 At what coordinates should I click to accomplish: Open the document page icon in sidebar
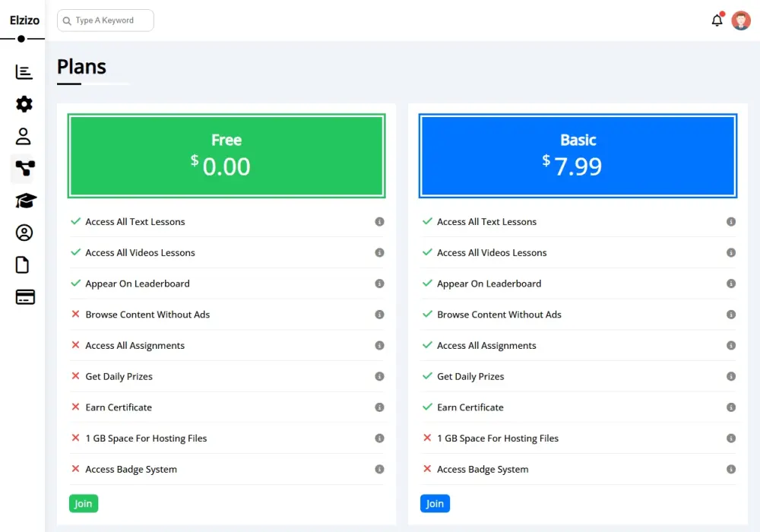tap(24, 264)
